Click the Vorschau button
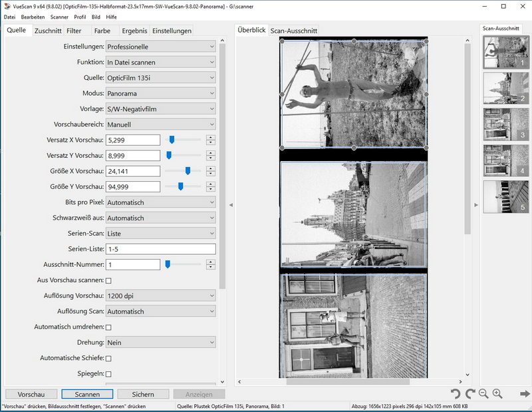The height and width of the screenshot is (412, 532). 31,394
